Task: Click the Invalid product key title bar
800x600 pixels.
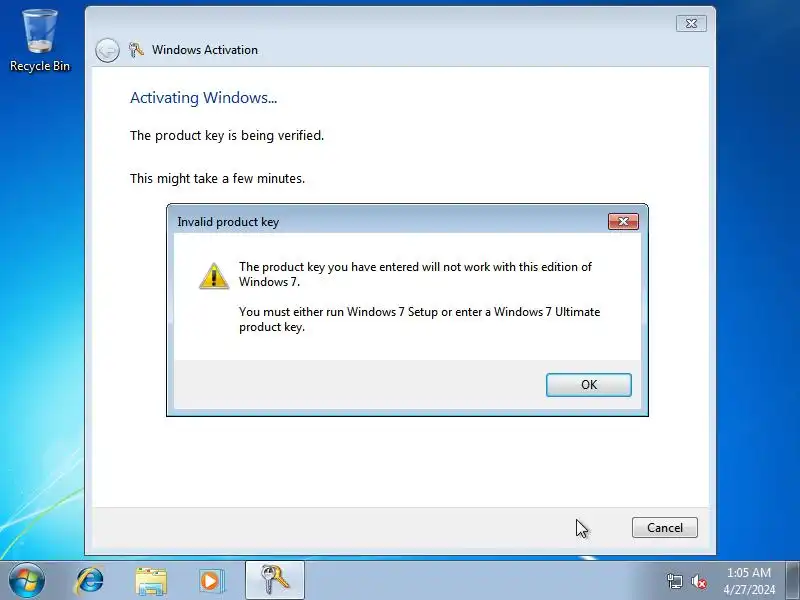Action: [x=388, y=222]
